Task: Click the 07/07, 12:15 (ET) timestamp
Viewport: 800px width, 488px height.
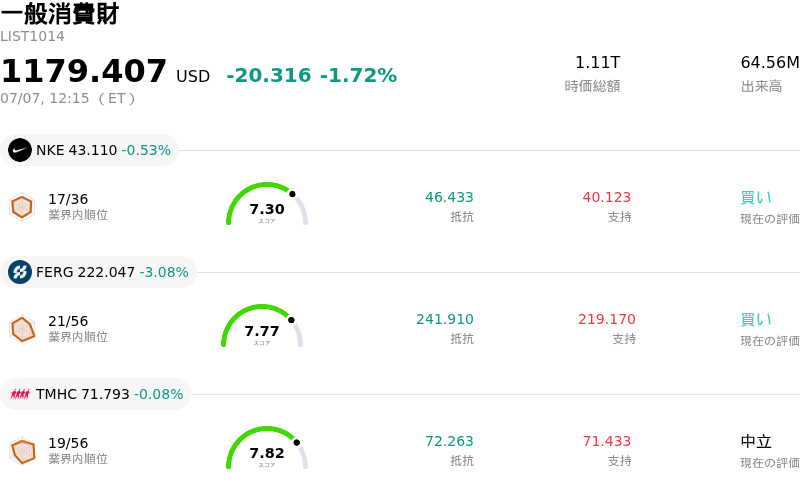Action: pyautogui.click(x=68, y=98)
